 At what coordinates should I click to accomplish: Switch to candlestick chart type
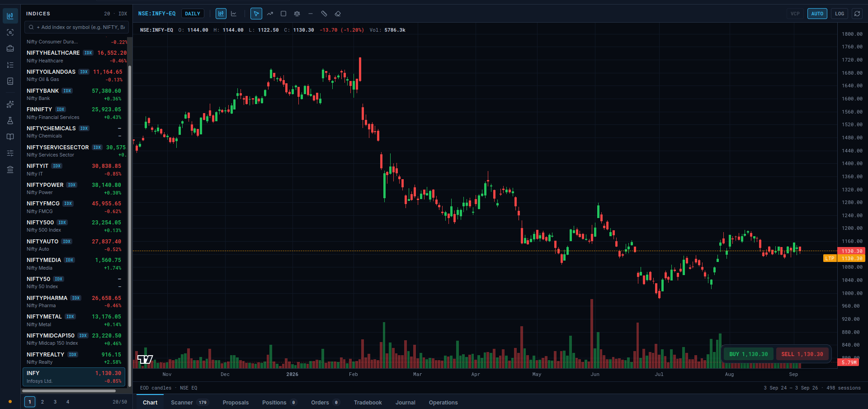tap(221, 14)
